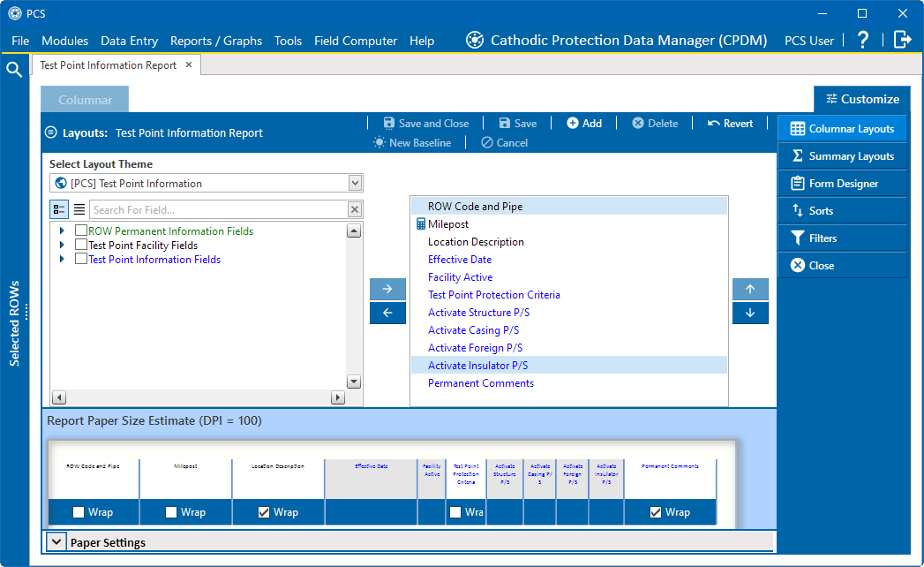This screenshot has height=567, width=924.
Task: Open the Help menu
Action: tap(422, 41)
